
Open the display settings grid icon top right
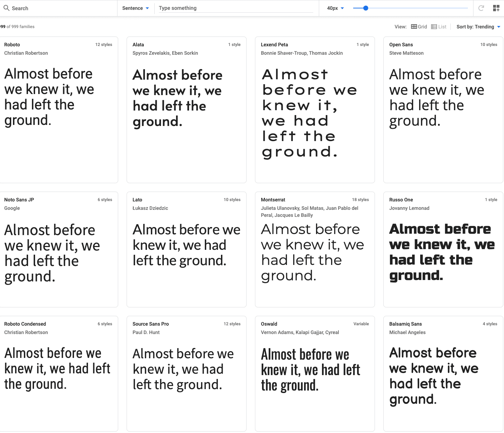[496, 8]
